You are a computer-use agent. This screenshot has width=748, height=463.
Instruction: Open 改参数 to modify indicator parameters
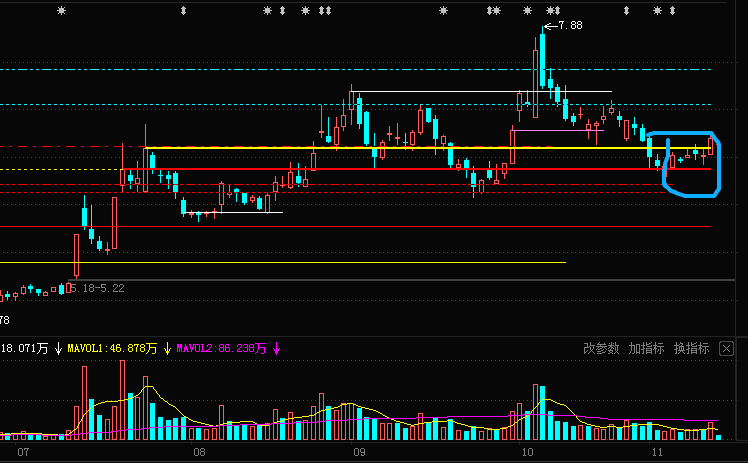pyautogui.click(x=601, y=349)
